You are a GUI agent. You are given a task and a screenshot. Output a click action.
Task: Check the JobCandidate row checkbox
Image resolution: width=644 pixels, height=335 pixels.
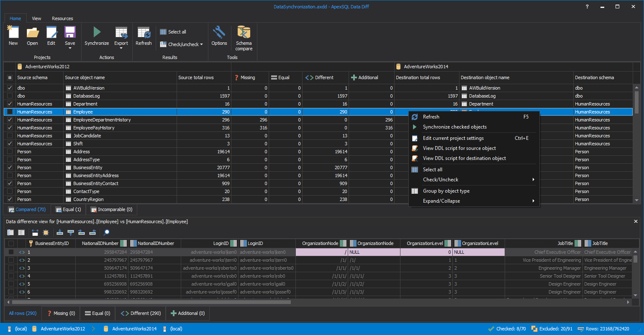coord(10,136)
